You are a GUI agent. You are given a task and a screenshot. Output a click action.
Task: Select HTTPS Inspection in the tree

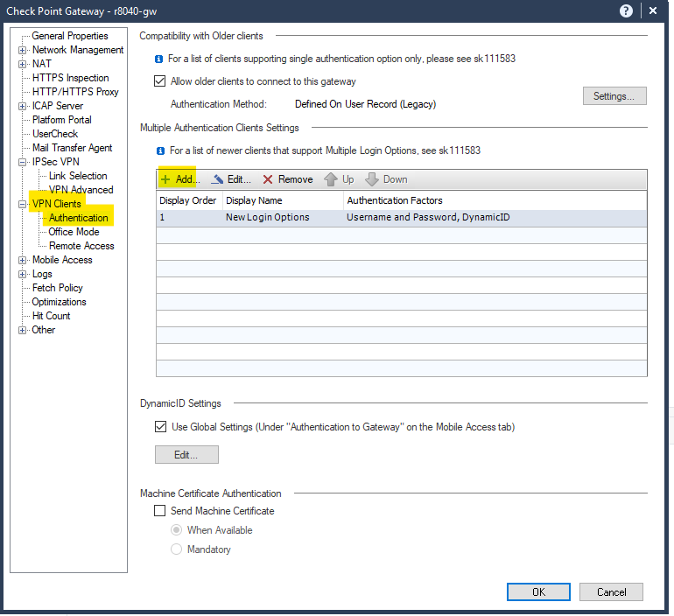71,78
